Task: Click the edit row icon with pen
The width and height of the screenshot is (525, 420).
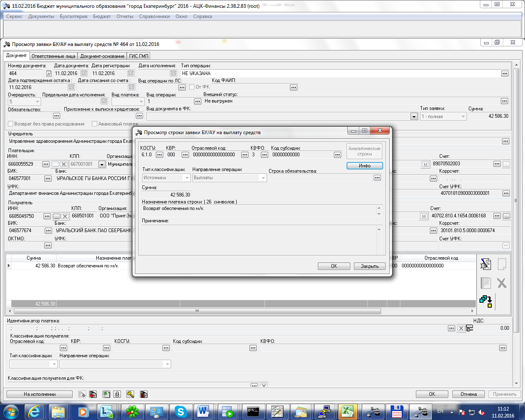Action: pos(486,264)
